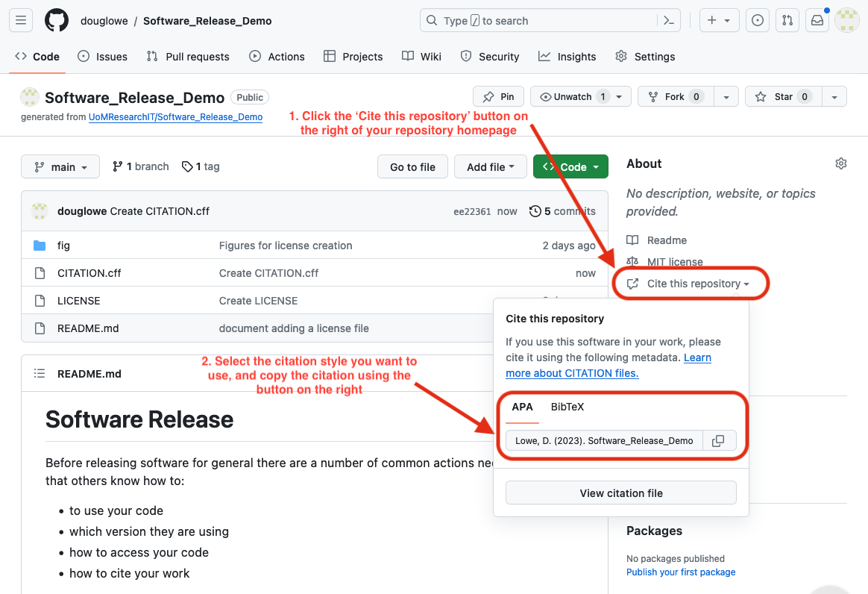This screenshot has width=868, height=594.
Task: Open the UoMResearchIT/Software_Release_Demo template link
Action: coord(175,117)
